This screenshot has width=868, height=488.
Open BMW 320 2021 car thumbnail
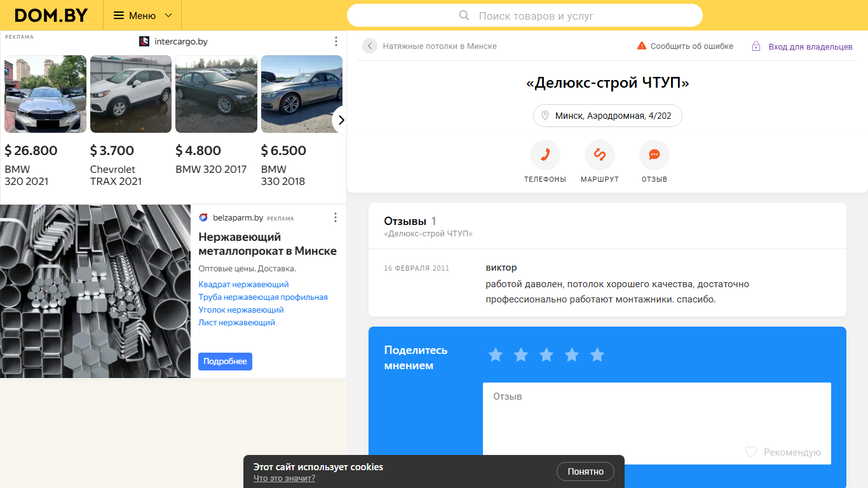[45, 94]
